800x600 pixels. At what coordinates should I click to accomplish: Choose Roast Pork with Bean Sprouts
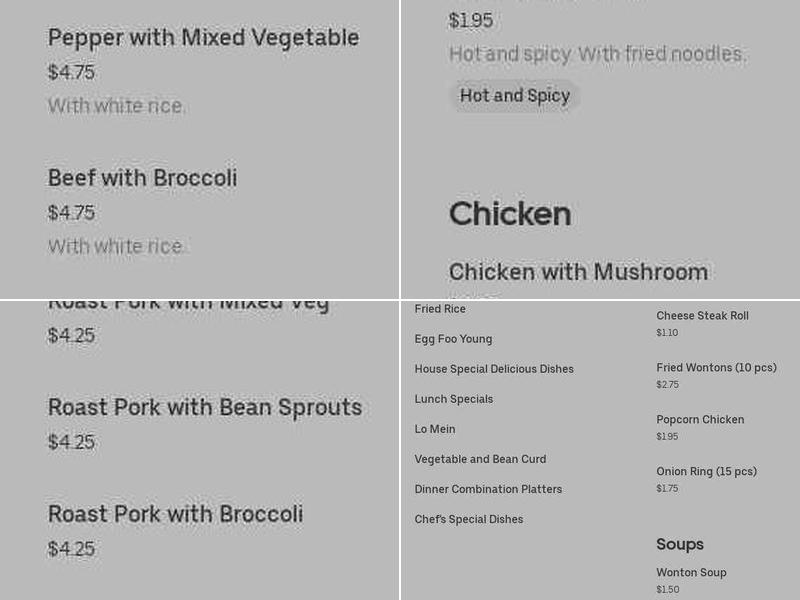click(205, 408)
